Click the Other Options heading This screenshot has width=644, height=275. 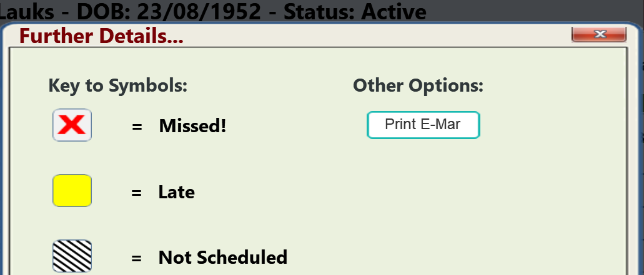pos(418,85)
